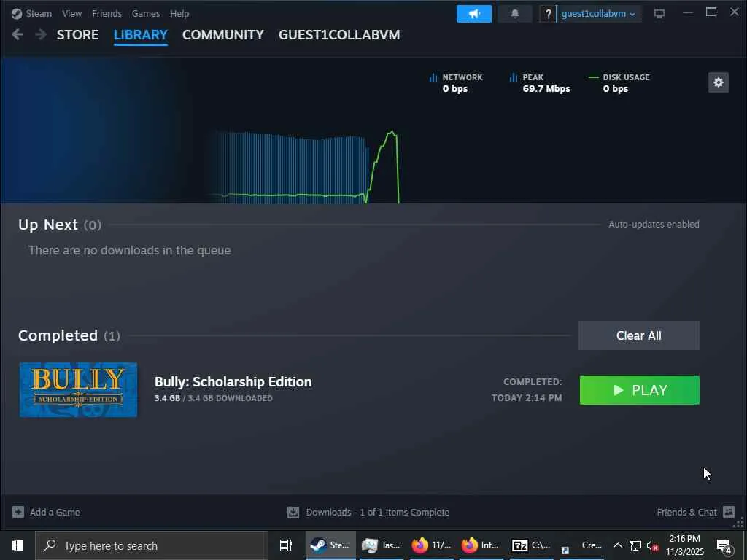Open the Steam announcements megaphone button

point(474,14)
